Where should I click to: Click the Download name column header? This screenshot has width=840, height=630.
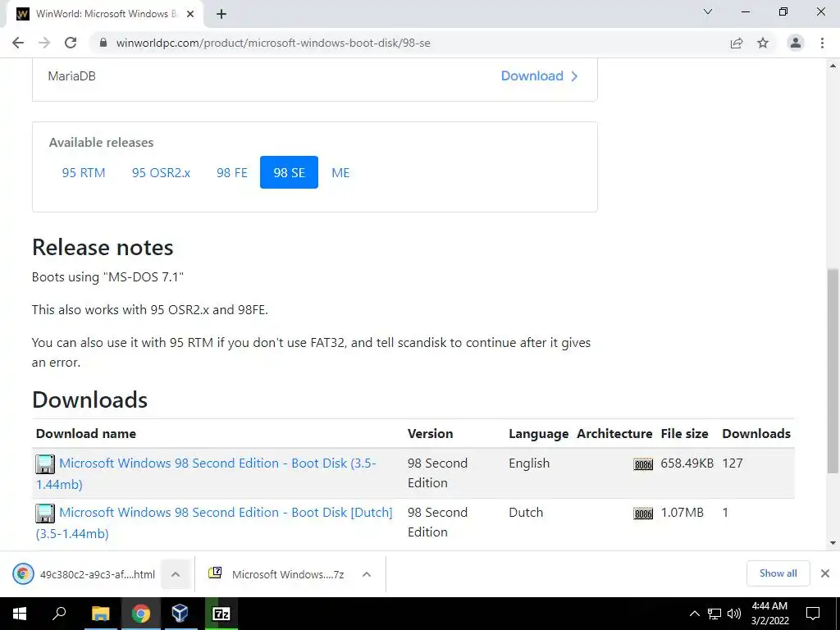coord(85,433)
